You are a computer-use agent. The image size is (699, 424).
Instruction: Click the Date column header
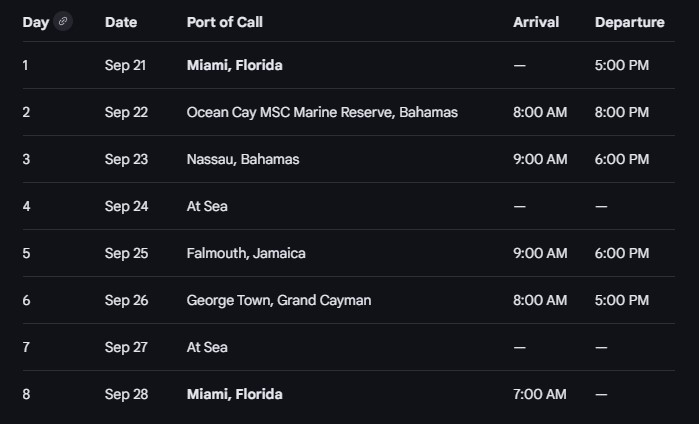tap(121, 22)
